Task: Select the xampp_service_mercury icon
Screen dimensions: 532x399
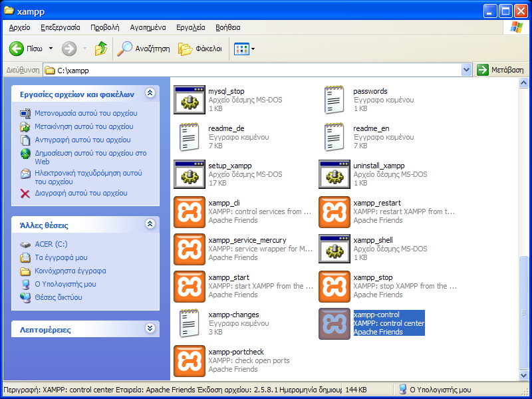Action: tap(190, 249)
